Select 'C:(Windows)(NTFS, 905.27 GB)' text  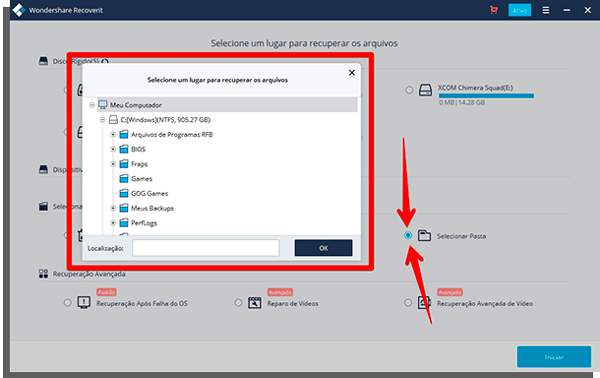coord(165,120)
